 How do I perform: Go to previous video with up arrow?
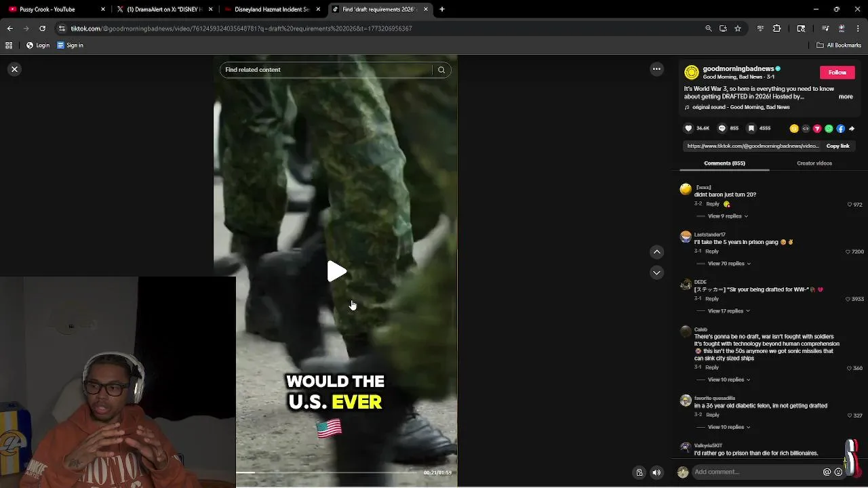656,252
